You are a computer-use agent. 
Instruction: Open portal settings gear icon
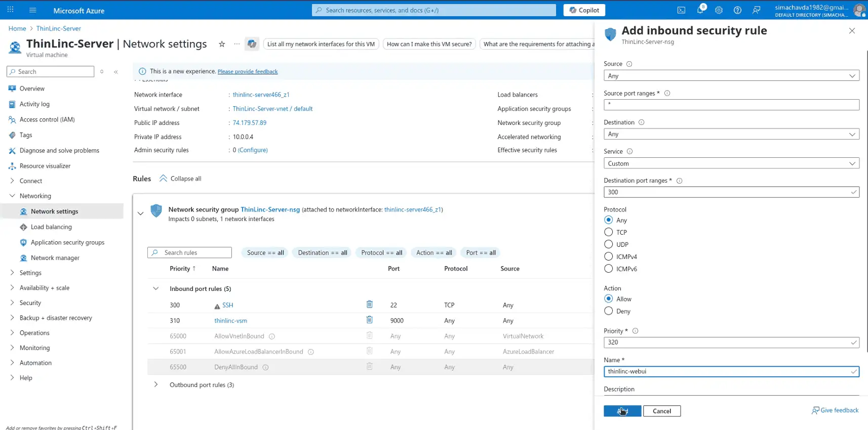(x=719, y=10)
